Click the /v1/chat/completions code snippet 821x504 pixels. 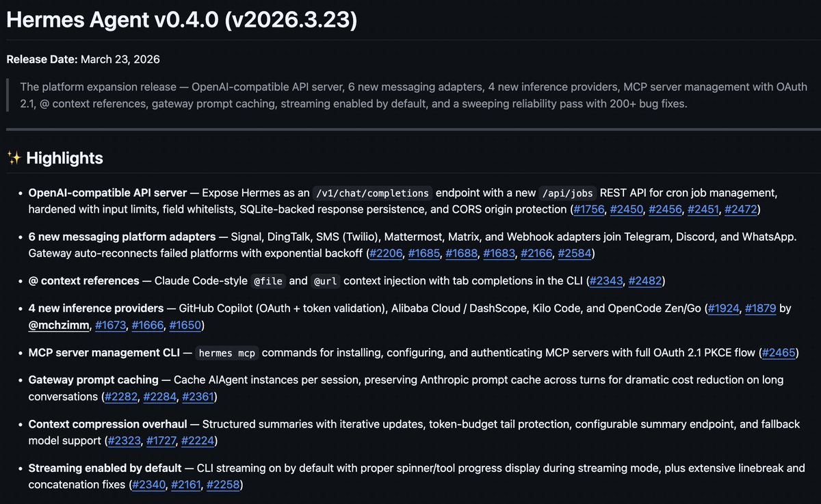click(374, 192)
